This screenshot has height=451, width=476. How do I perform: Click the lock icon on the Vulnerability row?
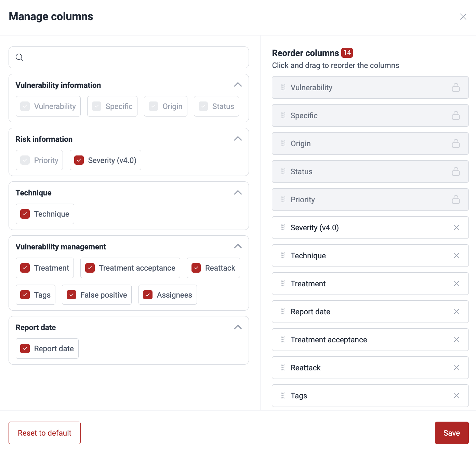456,87
